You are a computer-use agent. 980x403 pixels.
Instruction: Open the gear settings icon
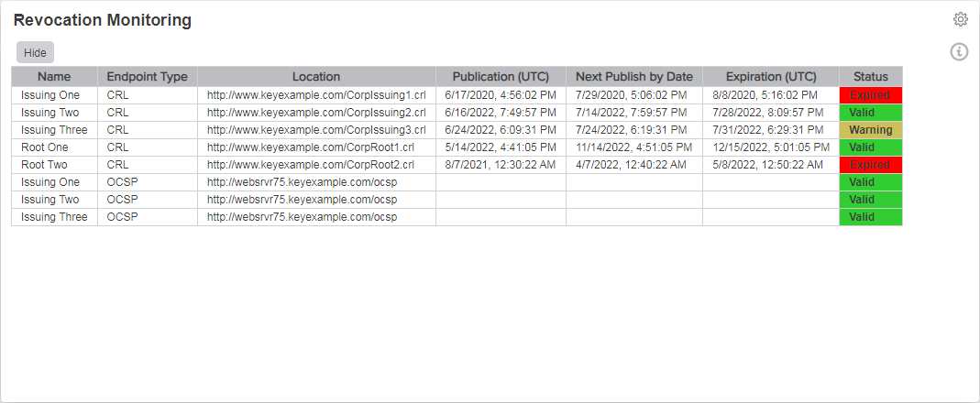click(x=960, y=19)
